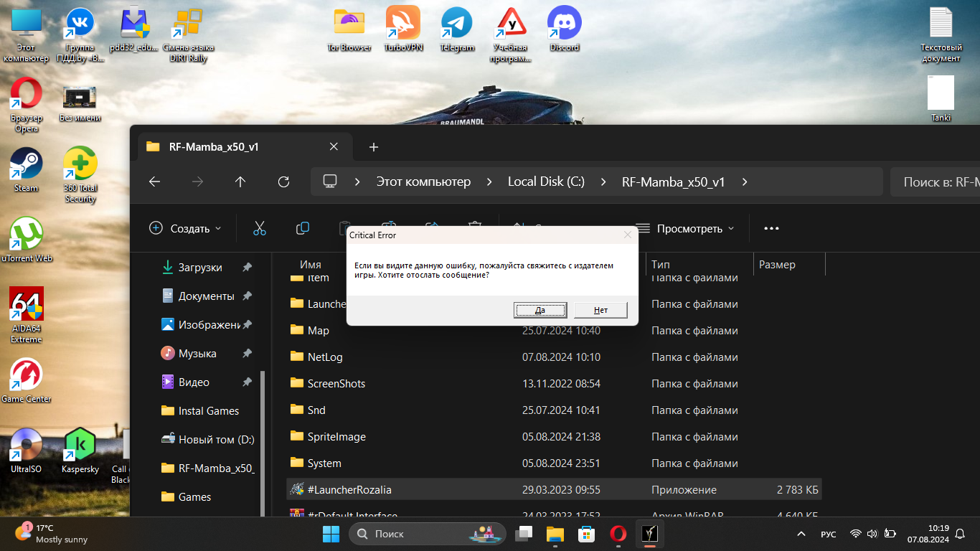Open Новый том (D:) in sidebar
The image size is (980, 551).
[207, 439]
